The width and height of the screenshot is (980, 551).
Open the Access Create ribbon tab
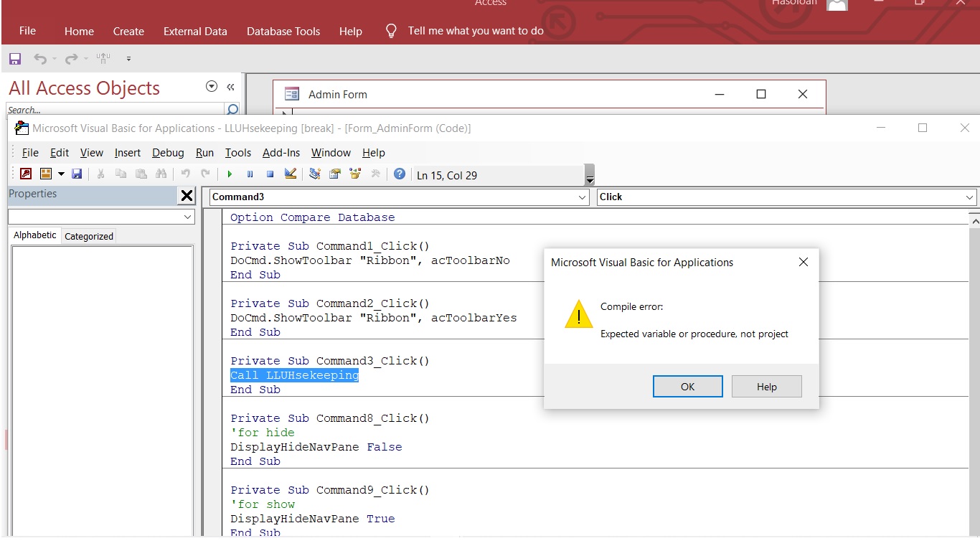click(x=128, y=31)
